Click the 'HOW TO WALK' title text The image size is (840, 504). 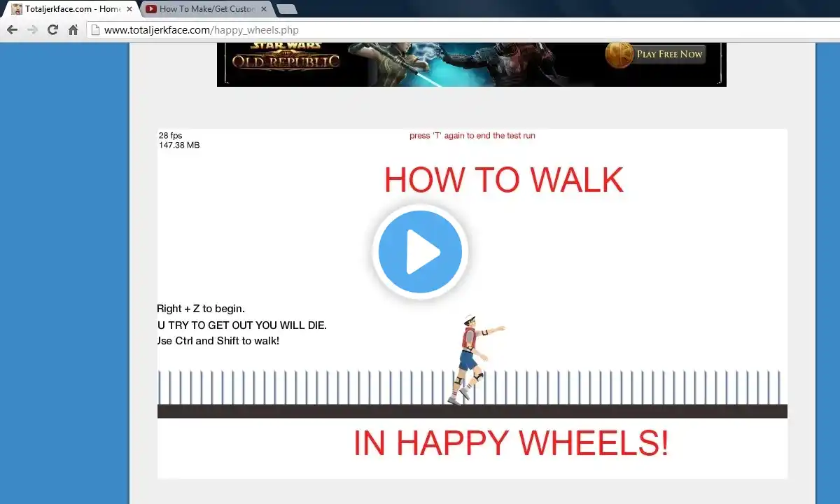(503, 180)
